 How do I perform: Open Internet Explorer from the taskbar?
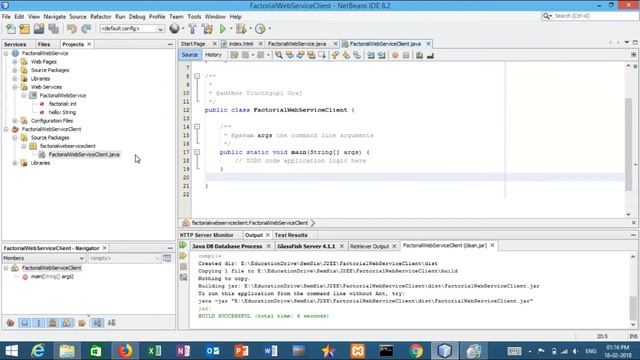point(38,351)
